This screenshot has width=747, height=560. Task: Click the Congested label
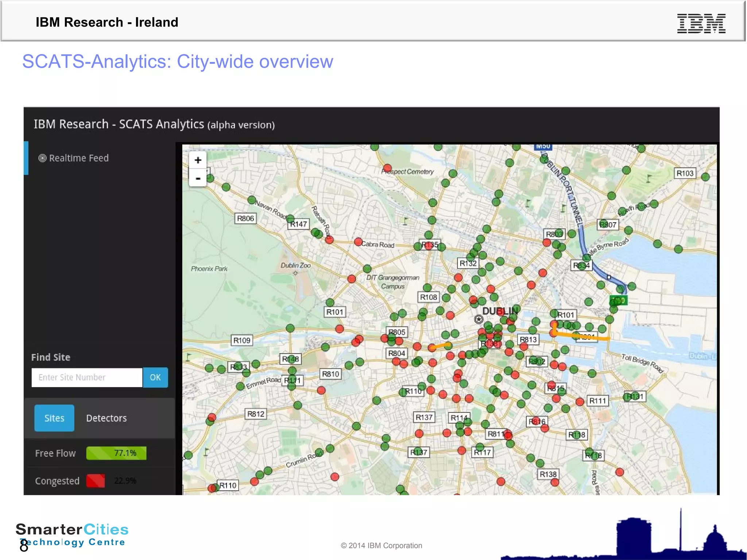pos(57,481)
